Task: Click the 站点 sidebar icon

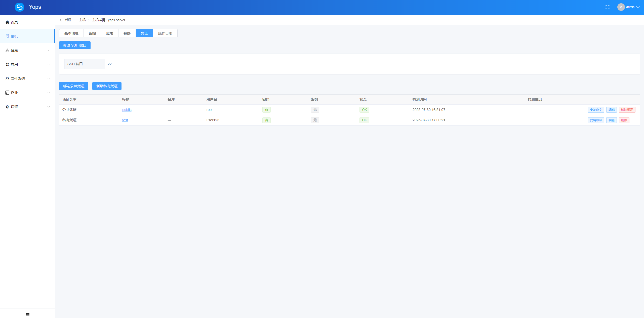Action: tap(7, 50)
